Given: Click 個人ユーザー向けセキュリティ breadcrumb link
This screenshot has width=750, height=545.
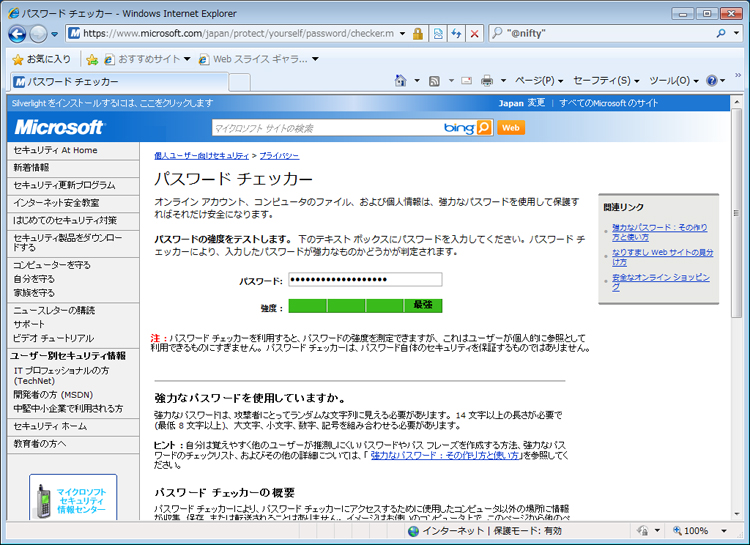Looking at the screenshot, I should 201,156.
